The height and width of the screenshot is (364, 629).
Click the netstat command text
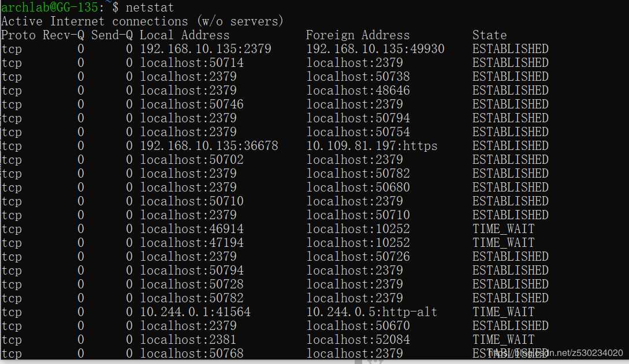(x=150, y=7)
